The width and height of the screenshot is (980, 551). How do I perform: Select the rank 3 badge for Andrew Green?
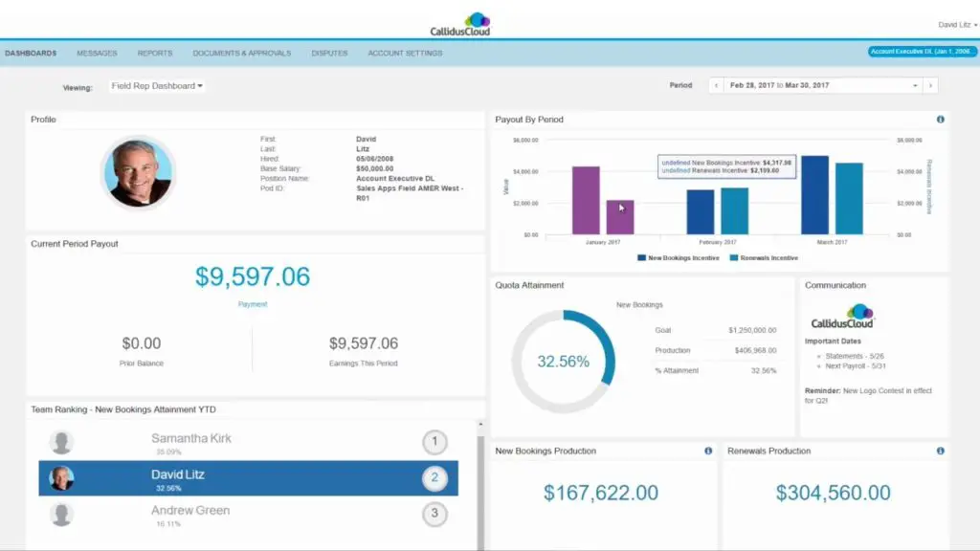tap(434, 514)
